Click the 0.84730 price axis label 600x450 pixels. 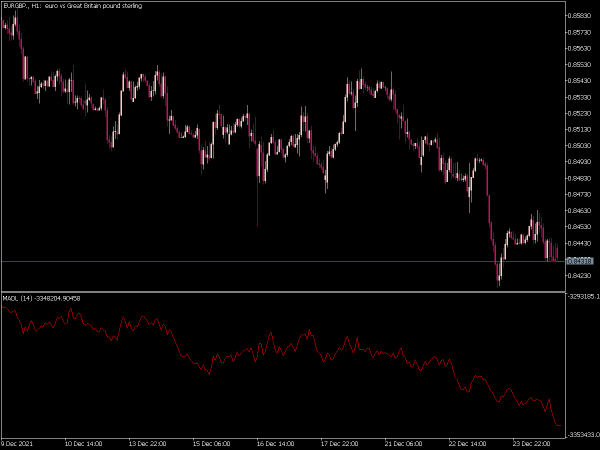point(580,194)
